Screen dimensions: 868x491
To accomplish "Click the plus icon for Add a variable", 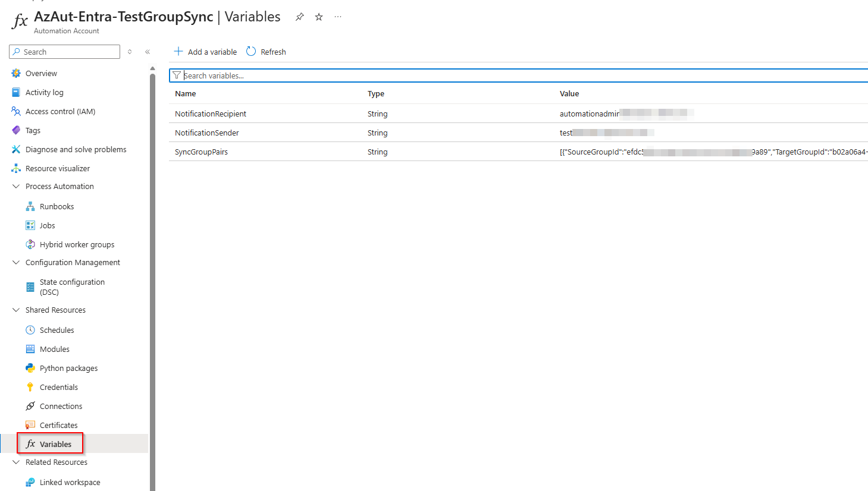I will click(178, 52).
